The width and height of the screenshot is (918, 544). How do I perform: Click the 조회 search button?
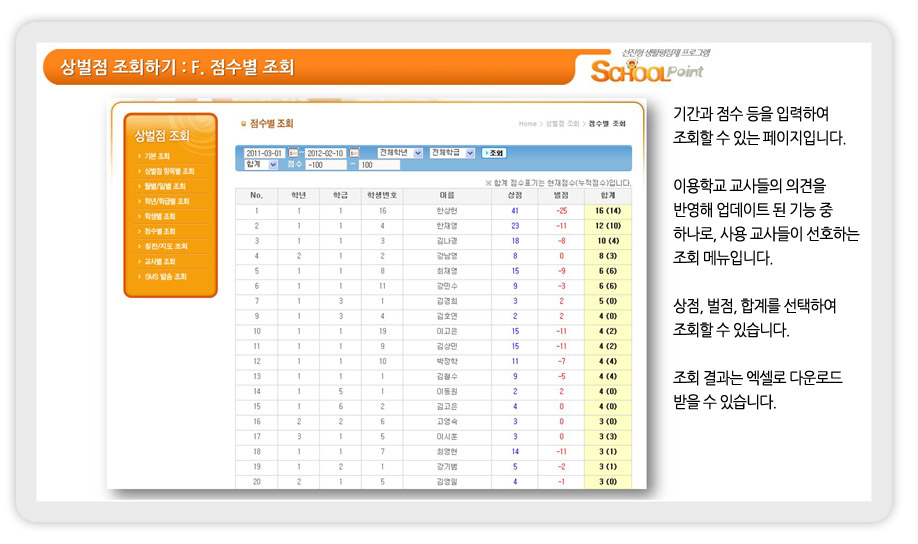495,153
